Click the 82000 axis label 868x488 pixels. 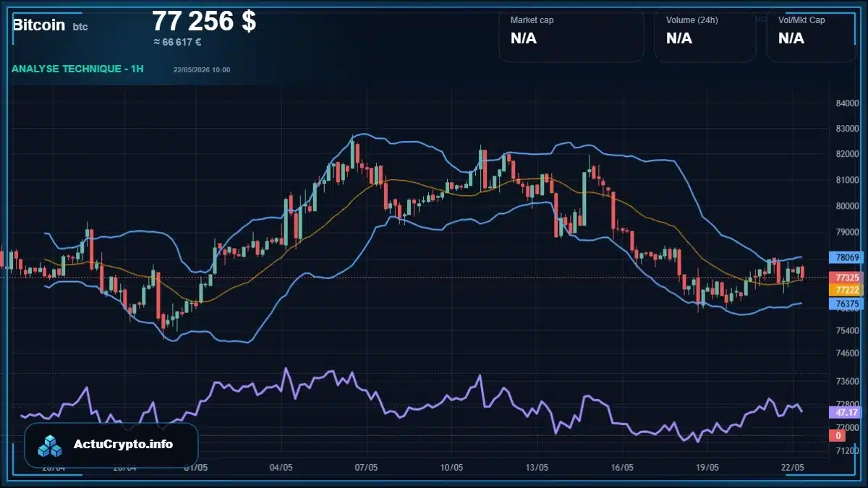click(846, 154)
